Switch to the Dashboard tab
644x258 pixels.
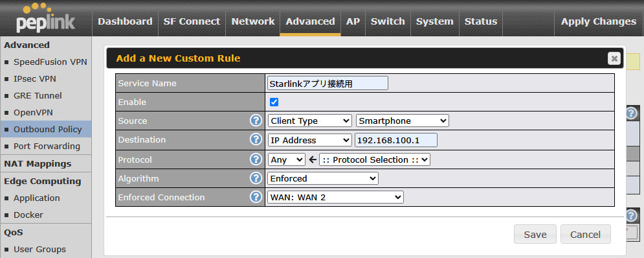[125, 21]
